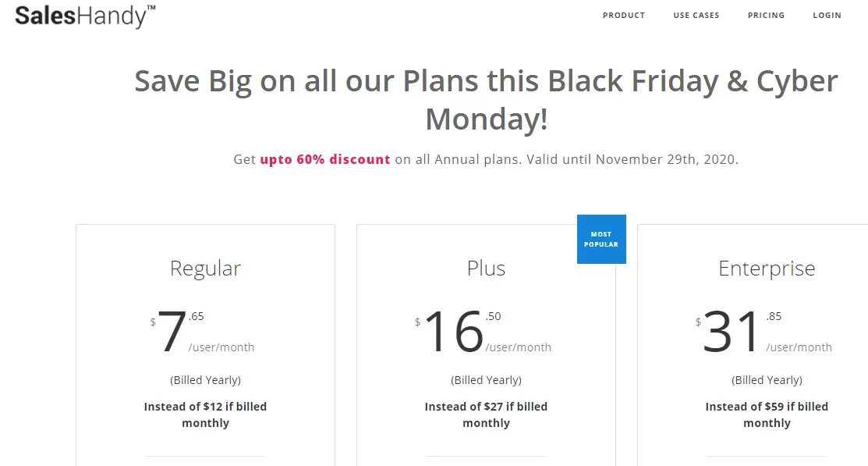Select the Plus plan card
This screenshot has height=466, width=868.
click(486, 343)
